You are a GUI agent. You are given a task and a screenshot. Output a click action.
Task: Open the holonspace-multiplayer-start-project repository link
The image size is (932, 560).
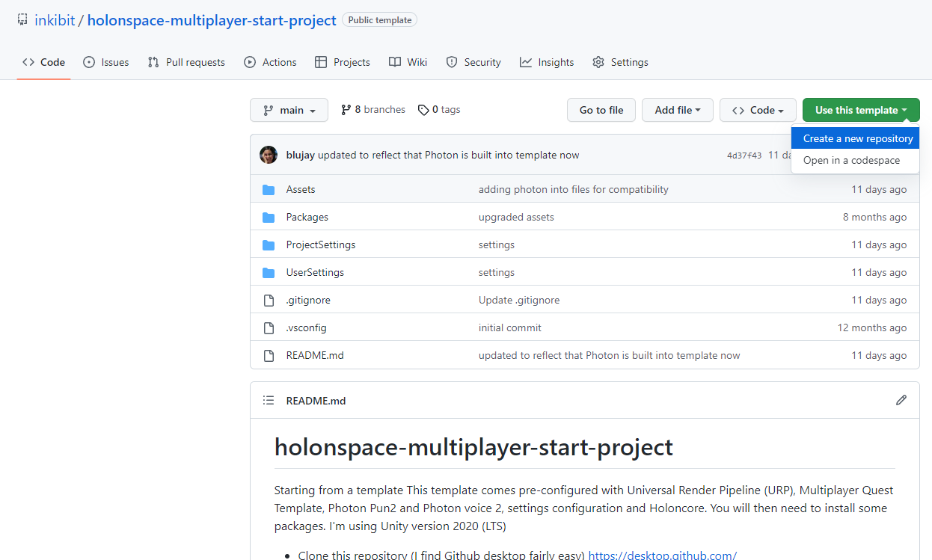pos(212,20)
